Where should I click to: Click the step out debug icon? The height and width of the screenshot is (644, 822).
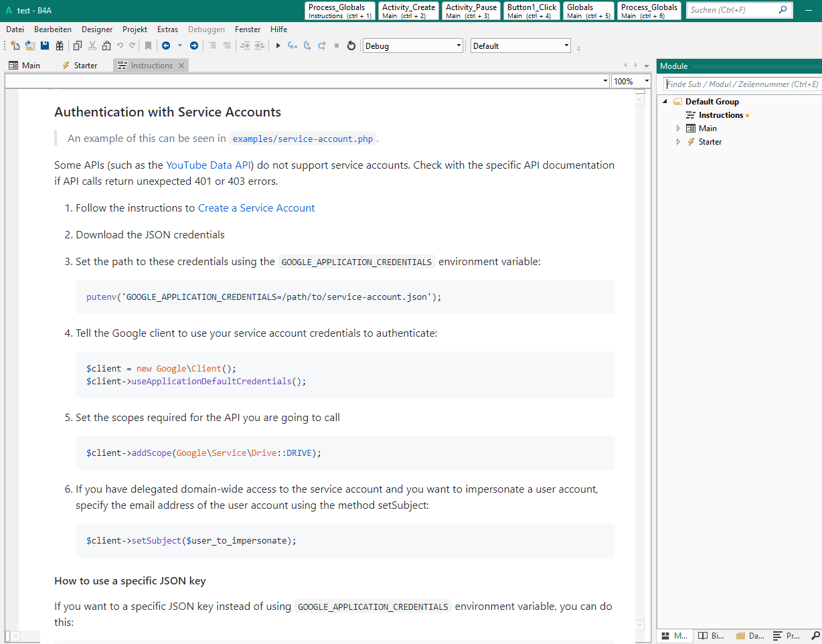[x=322, y=46]
